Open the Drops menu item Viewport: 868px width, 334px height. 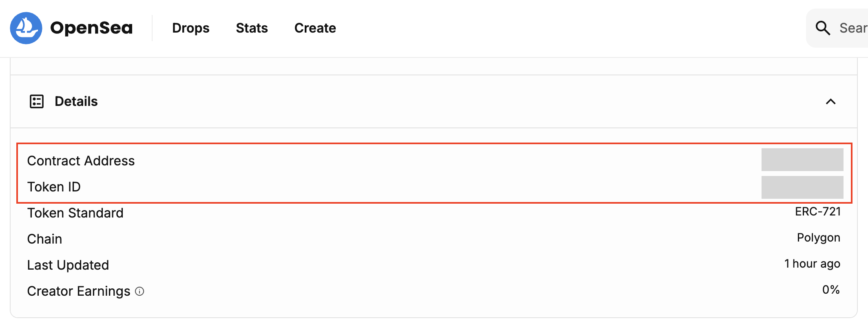coord(190,28)
